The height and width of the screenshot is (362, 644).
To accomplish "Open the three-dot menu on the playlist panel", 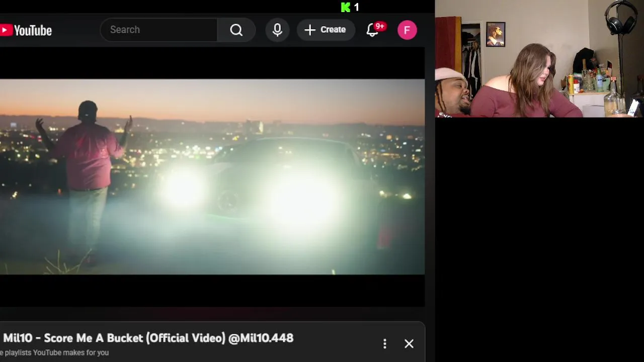I will (x=385, y=344).
